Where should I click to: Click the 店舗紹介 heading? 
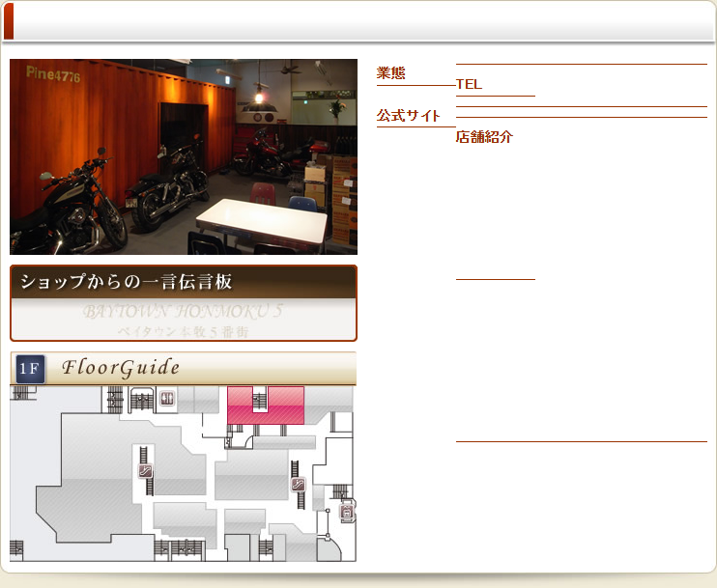point(484,137)
